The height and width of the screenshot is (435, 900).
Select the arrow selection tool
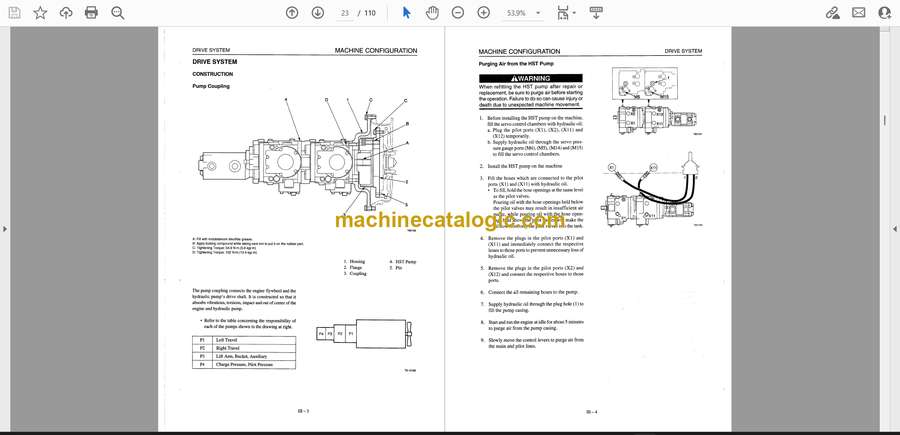407,13
